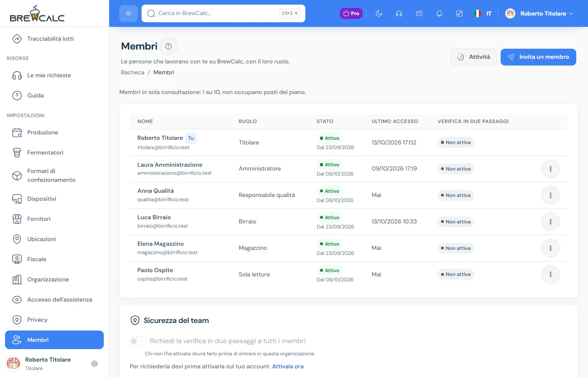Click the Attivala ora link

[288, 366]
